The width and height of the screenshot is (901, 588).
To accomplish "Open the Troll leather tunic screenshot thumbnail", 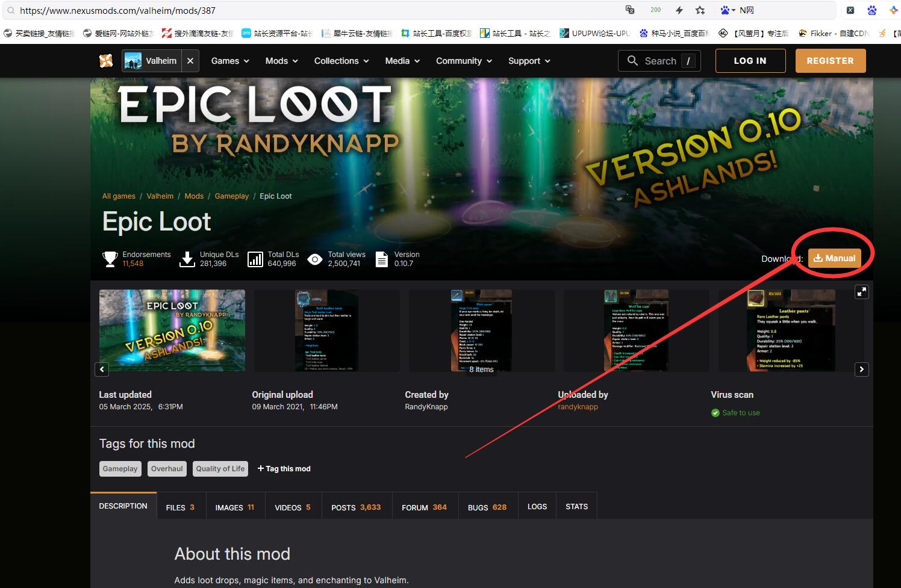I will tap(327, 330).
